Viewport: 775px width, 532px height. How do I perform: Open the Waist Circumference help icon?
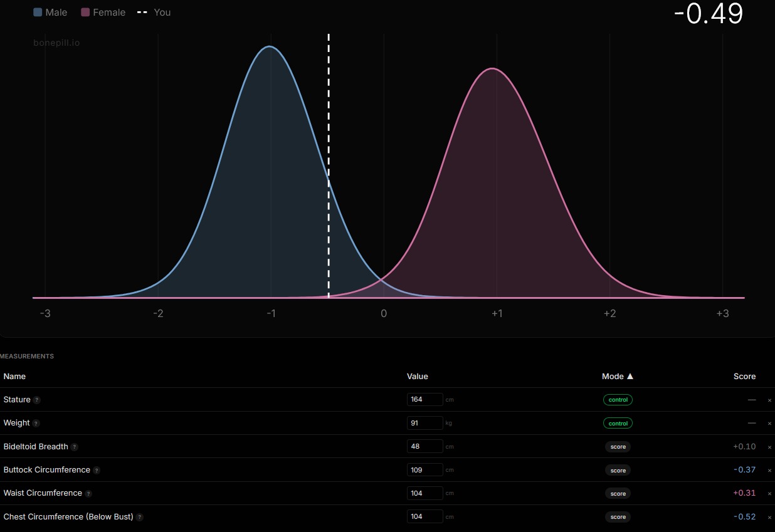[88, 494]
